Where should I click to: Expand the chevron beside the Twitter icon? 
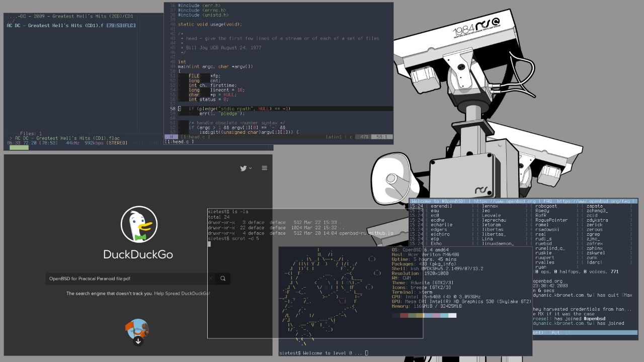(x=250, y=168)
